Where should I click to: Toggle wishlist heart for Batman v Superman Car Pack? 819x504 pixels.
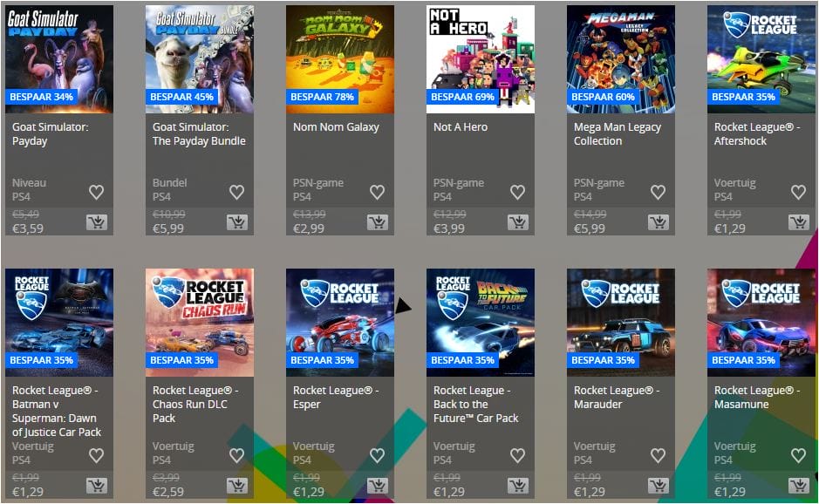click(x=96, y=455)
